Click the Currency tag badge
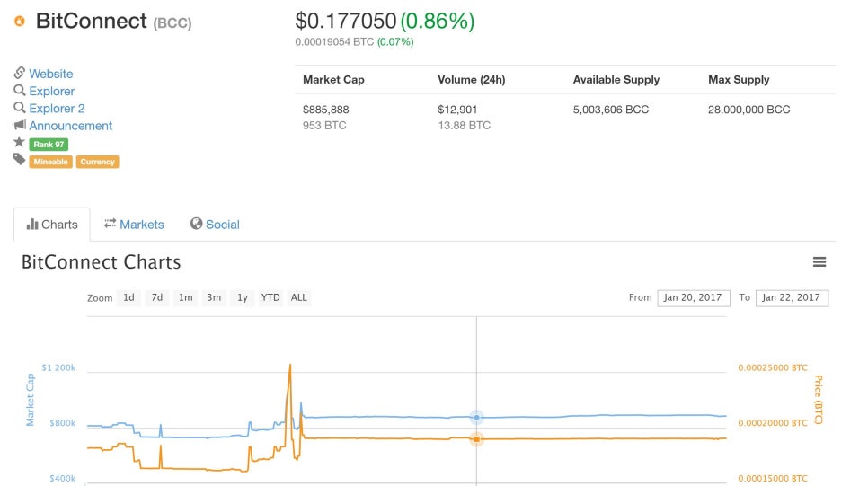Viewport: 868px width, 486px height. pyautogui.click(x=97, y=162)
